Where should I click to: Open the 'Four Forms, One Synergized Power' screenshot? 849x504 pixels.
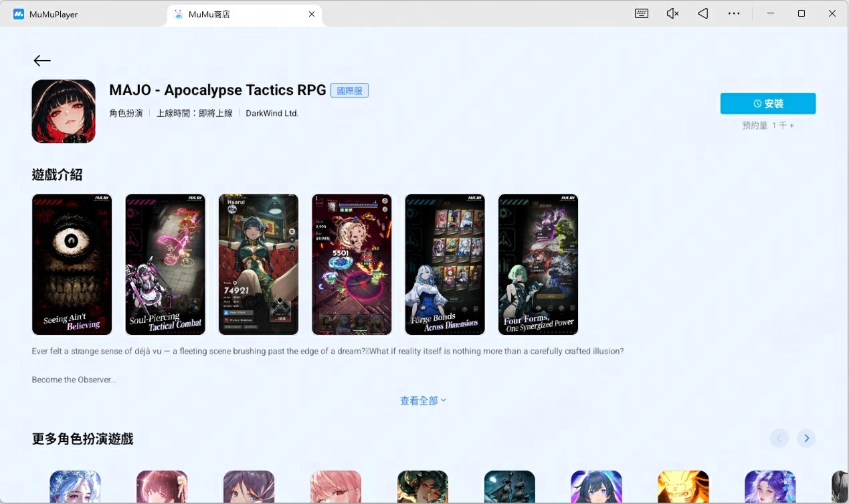pyautogui.click(x=539, y=264)
